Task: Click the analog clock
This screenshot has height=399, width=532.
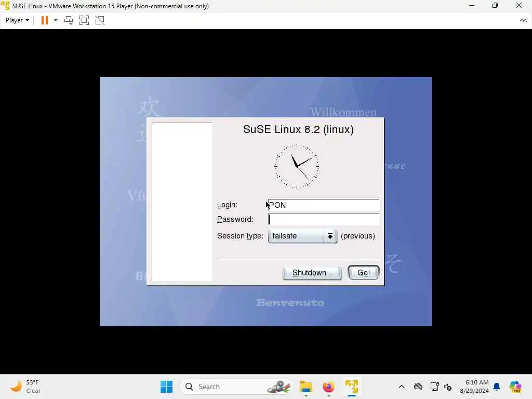Action: tap(297, 166)
